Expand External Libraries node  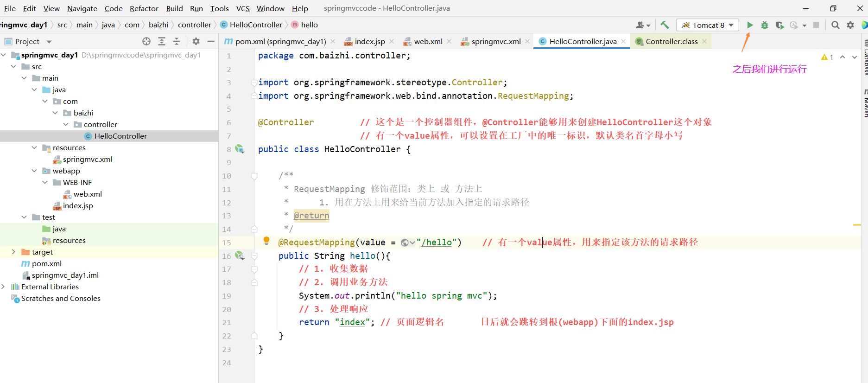pyautogui.click(x=4, y=287)
